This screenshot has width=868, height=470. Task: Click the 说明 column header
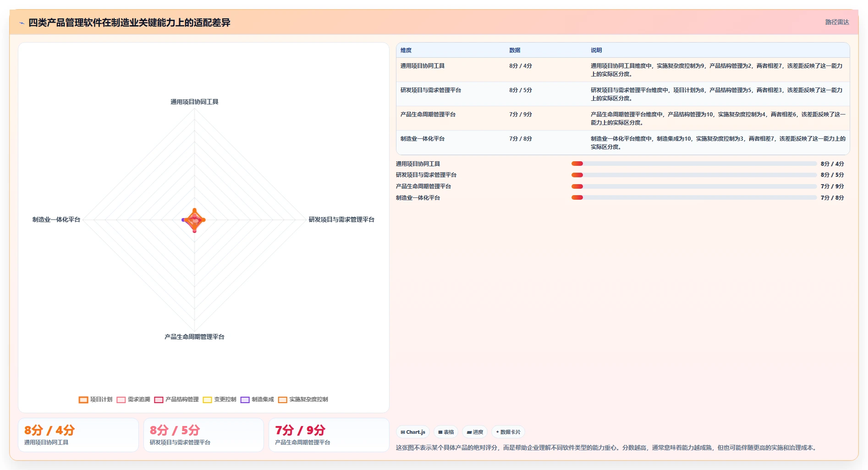[596, 50]
